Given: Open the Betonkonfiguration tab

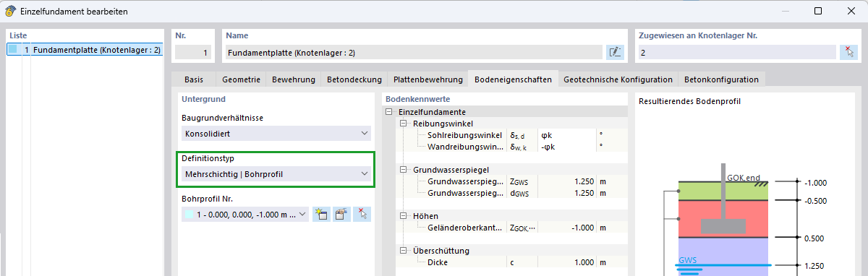Looking at the screenshot, I should pyautogui.click(x=721, y=79).
